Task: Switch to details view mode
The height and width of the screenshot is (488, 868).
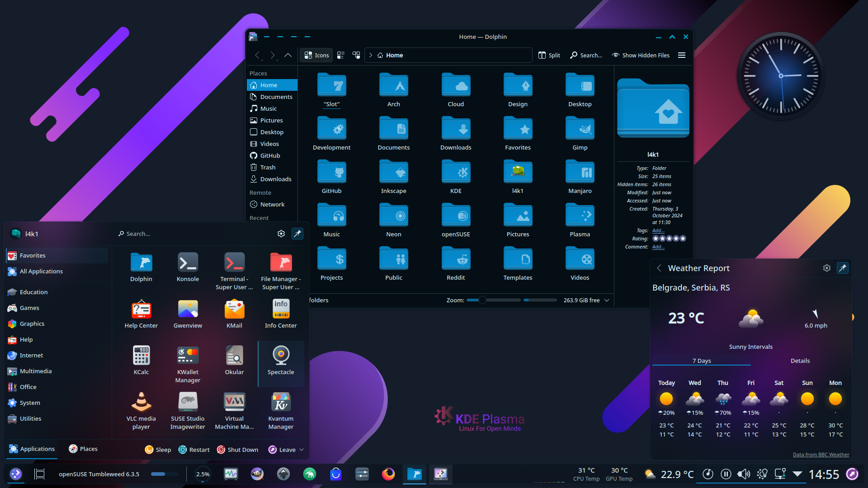Action: click(x=356, y=55)
